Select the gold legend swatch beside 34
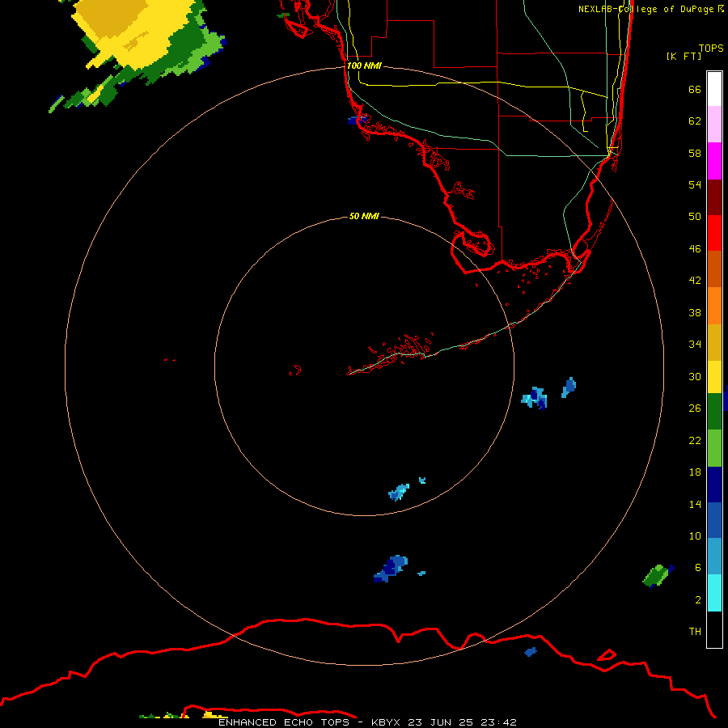This screenshot has width=728, height=728. [714, 342]
